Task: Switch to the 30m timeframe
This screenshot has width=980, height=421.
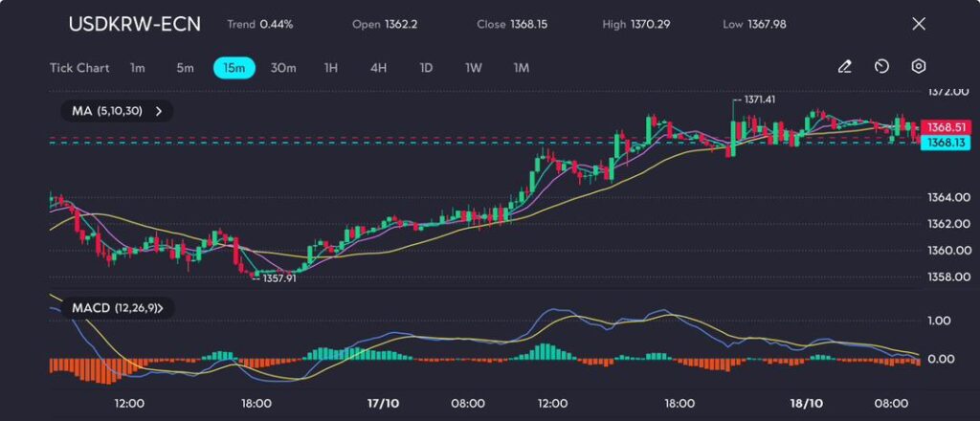Action: [x=283, y=68]
